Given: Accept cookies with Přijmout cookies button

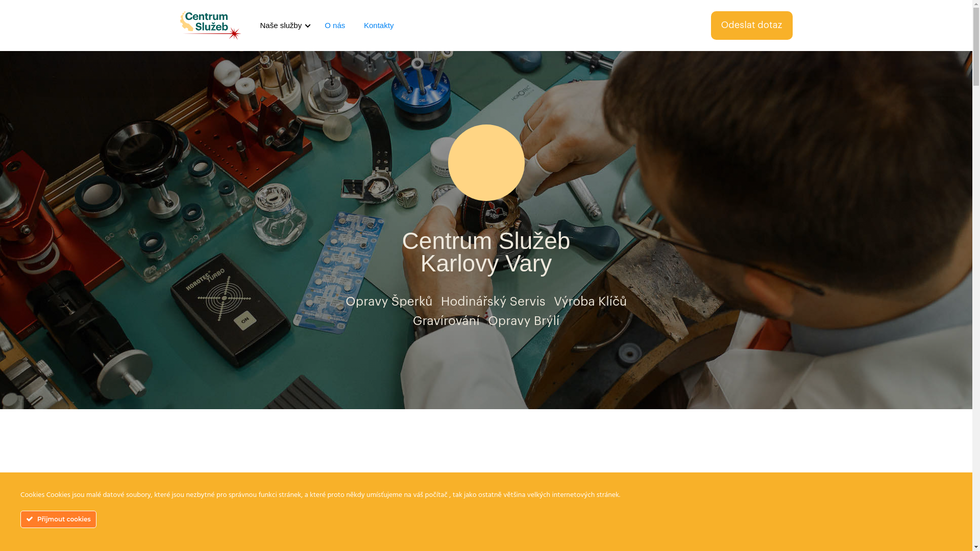Looking at the screenshot, I should pyautogui.click(x=58, y=519).
